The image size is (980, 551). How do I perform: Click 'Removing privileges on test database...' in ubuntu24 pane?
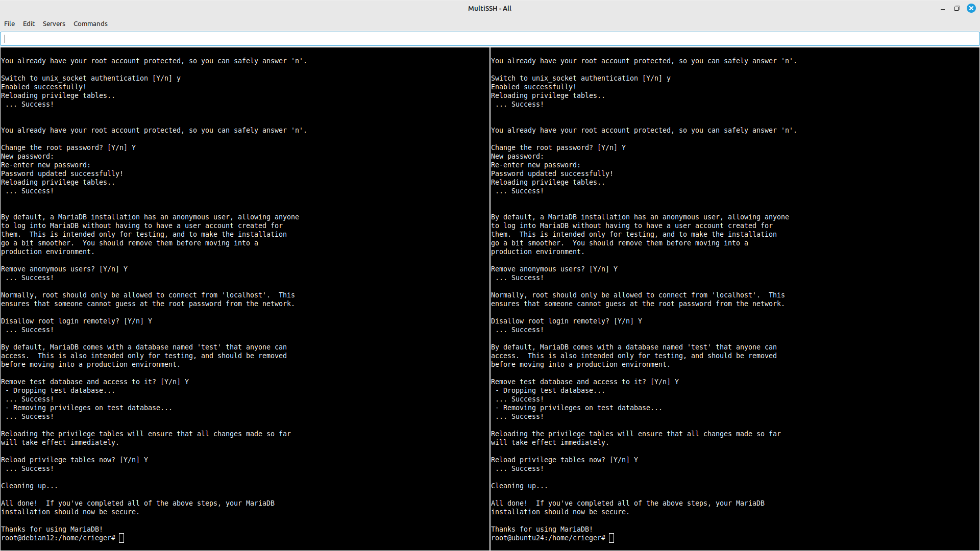(583, 408)
